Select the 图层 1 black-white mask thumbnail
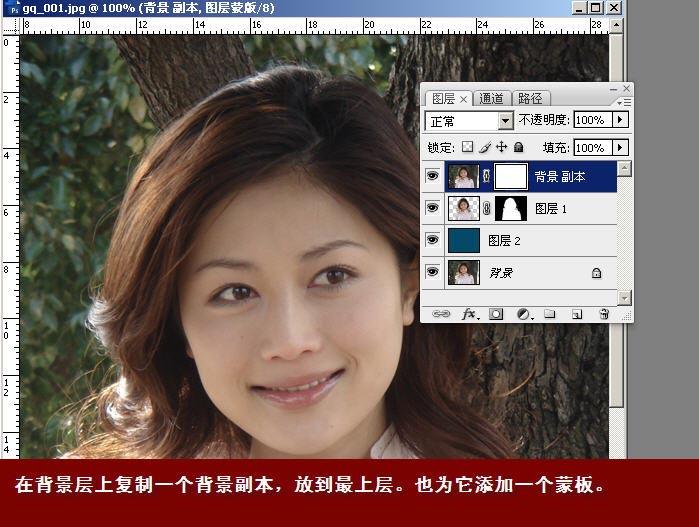 point(512,209)
